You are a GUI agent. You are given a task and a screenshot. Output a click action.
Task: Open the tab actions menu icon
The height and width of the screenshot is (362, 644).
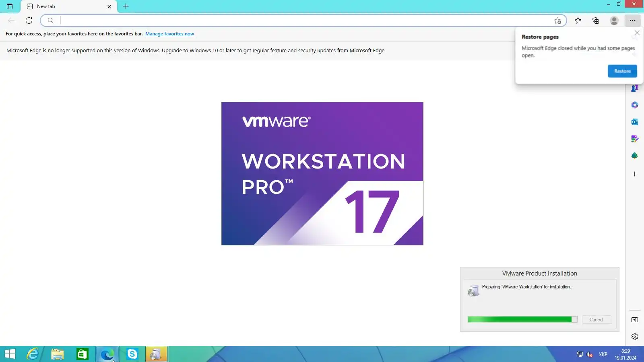(10, 6)
